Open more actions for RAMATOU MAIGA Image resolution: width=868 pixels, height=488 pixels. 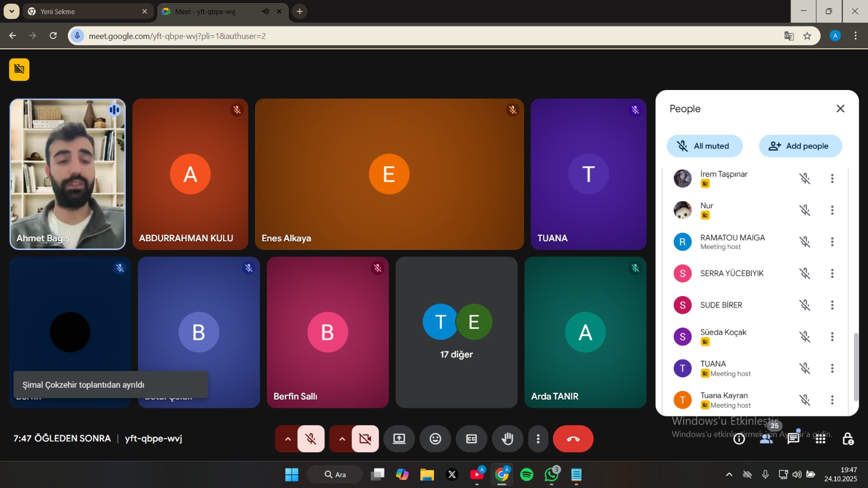[x=832, y=242]
